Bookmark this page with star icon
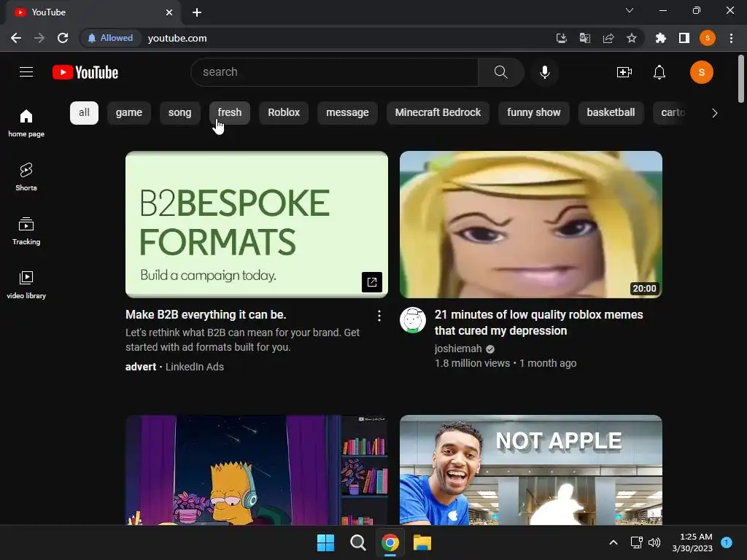The image size is (747, 560). (x=631, y=38)
